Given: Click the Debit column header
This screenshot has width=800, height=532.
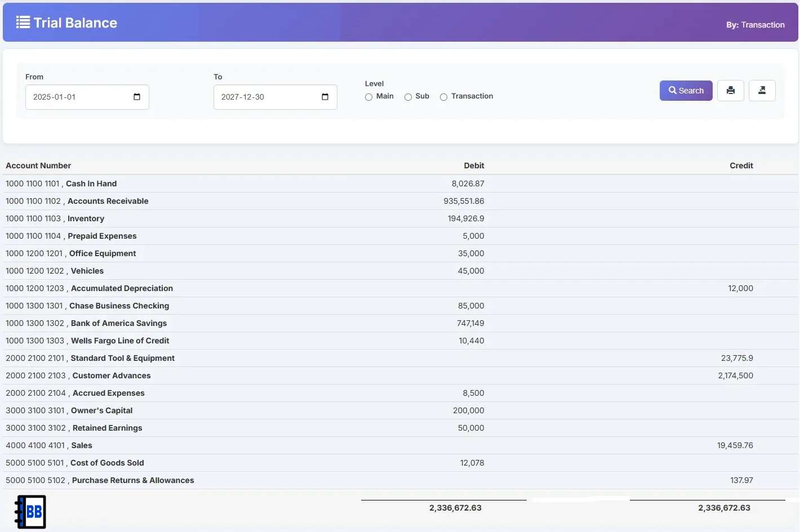Looking at the screenshot, I should [474, 166].
